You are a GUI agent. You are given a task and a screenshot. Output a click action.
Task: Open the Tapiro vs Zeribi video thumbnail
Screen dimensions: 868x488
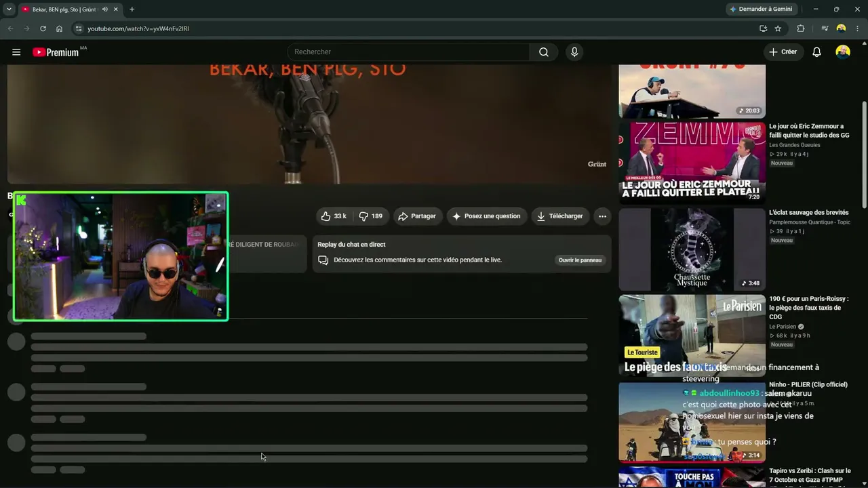click(692, 477)
